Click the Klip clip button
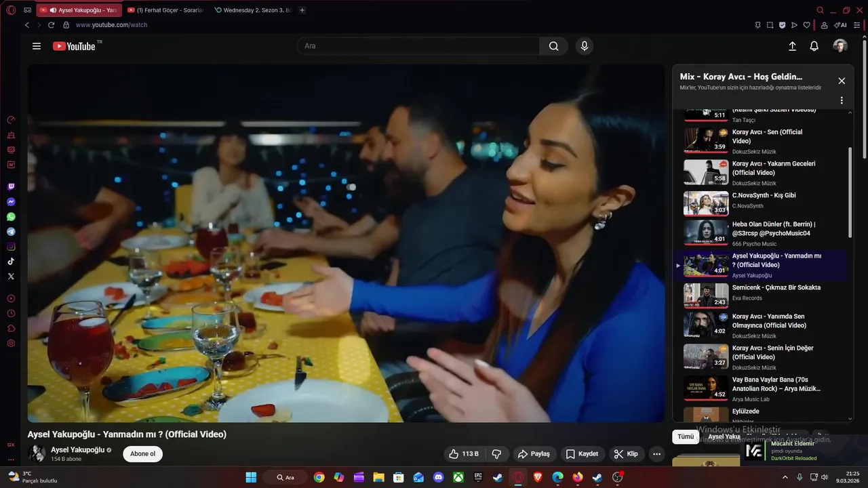The width and height of the screenshot is (868, 488). [626, 454]
